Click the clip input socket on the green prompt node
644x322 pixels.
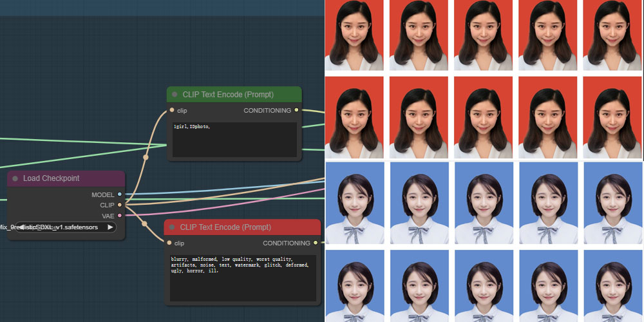pyautogui.click(x=172, y=110)
